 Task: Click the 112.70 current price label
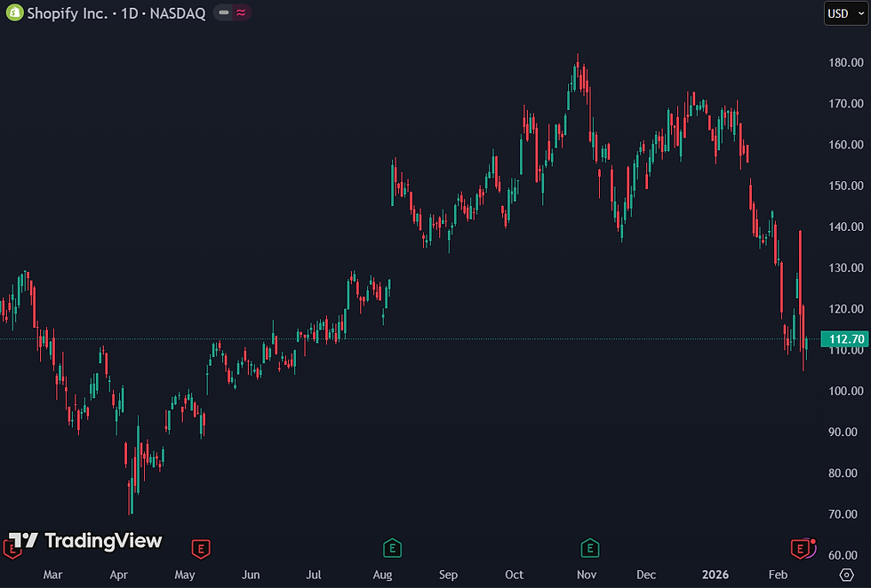click(x=845, y=338)
